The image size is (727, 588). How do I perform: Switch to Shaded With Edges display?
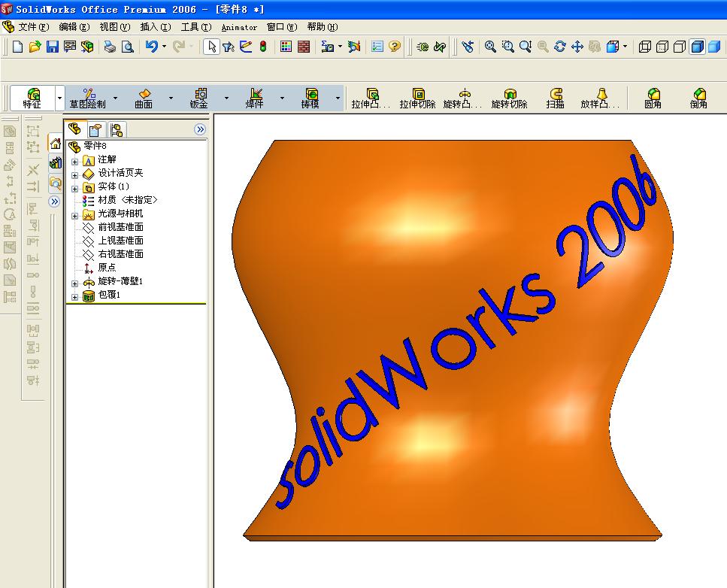point(698,47)
